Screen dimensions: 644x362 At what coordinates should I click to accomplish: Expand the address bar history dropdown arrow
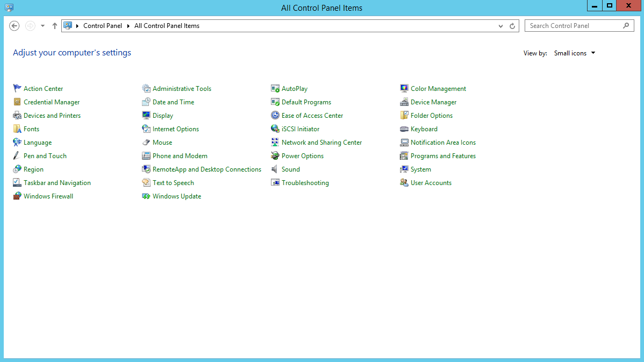tap(500, 26)
